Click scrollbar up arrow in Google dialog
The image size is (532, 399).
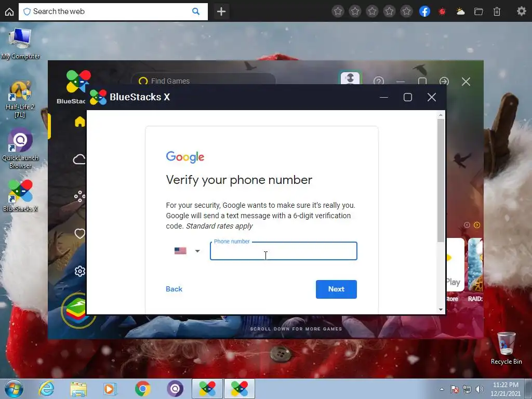tap(441, 115)
